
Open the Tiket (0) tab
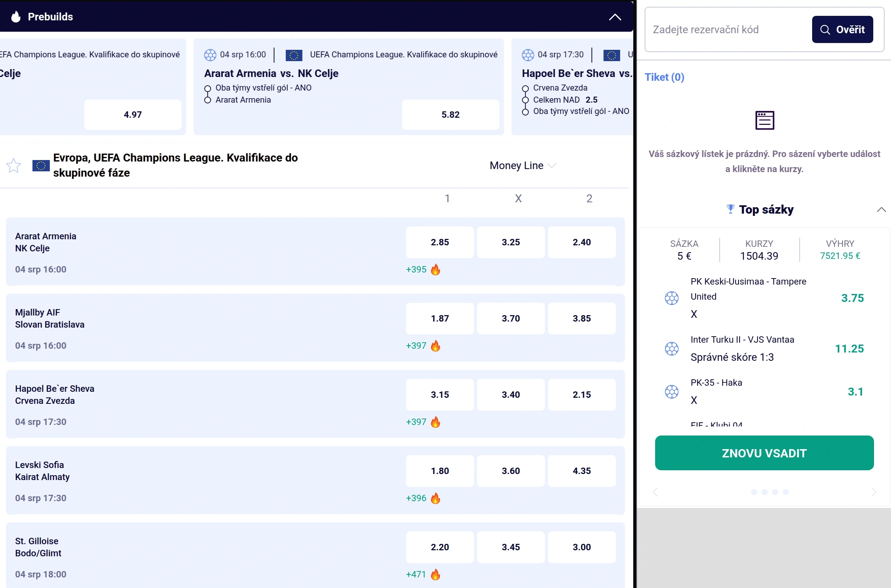coord(664,77)
